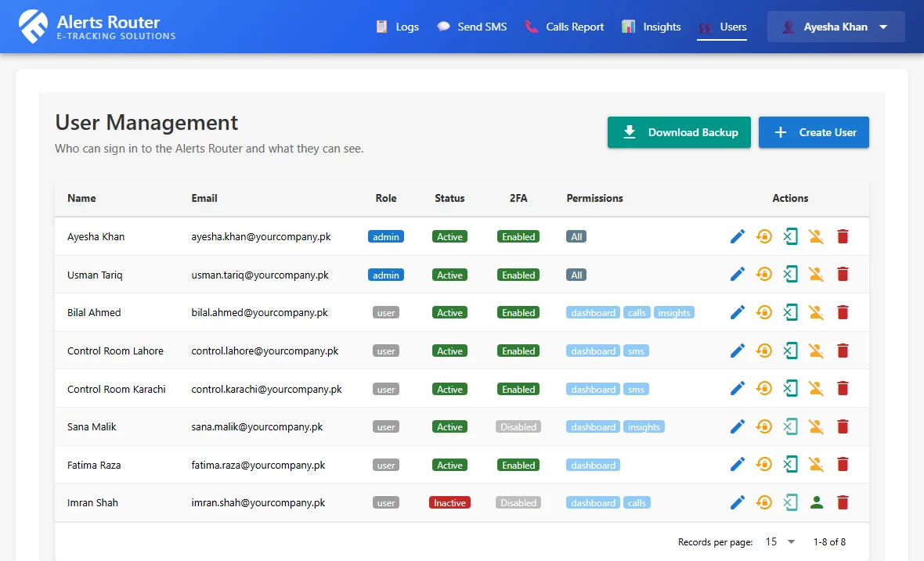Go to the Logs page
This screenshot has height=561, width=924.
(x=397, y=27)
